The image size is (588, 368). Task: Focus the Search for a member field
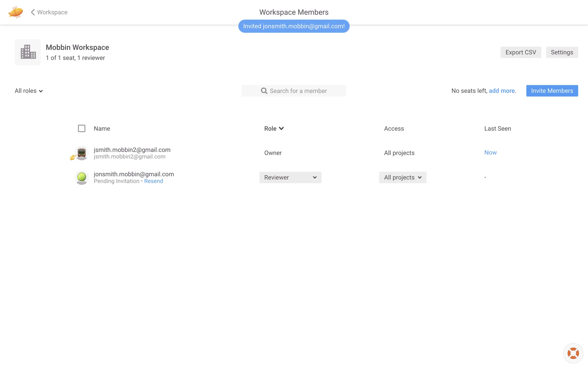click(x=303, y=91)
